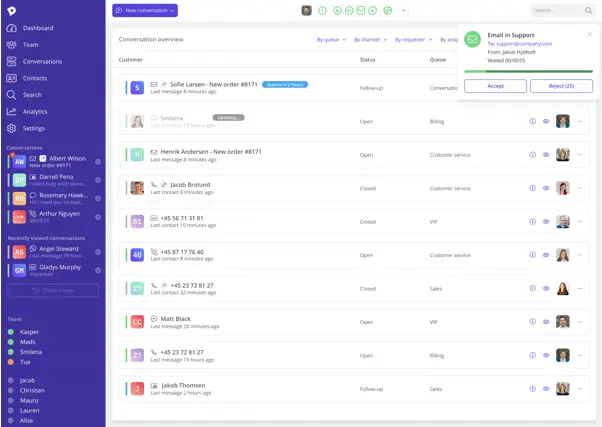Click info icon on Henrik Andersen row

[x=532, y=155]
